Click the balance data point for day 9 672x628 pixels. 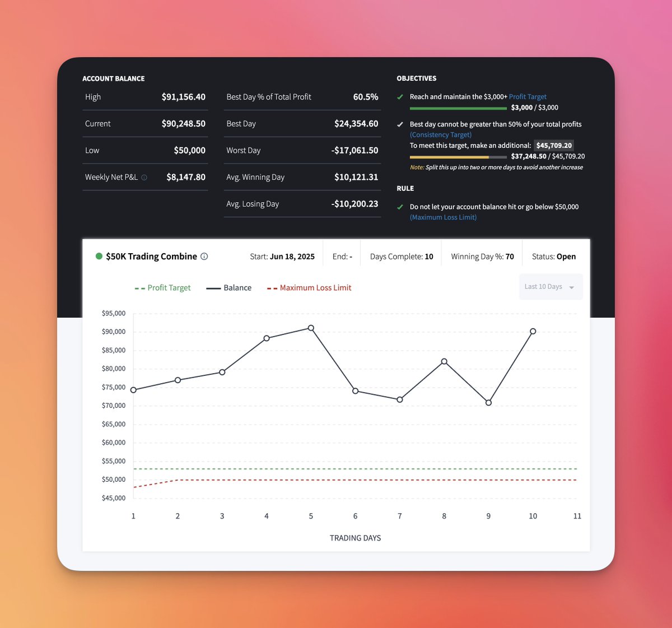(488, 403)
